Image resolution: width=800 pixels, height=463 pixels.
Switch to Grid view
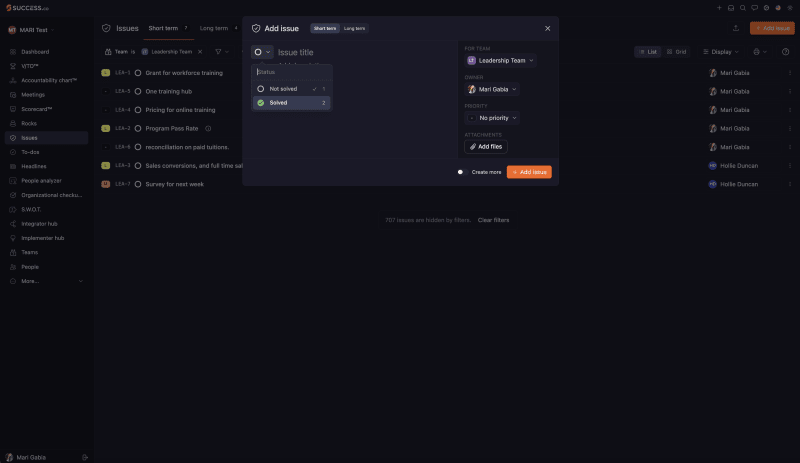[x=677, y=52]
